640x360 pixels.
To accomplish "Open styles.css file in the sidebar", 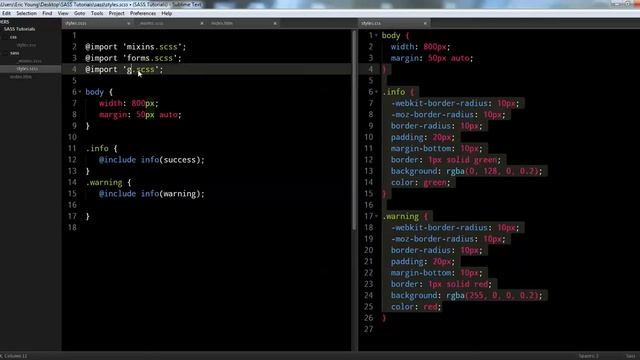I will coord(26,45).
